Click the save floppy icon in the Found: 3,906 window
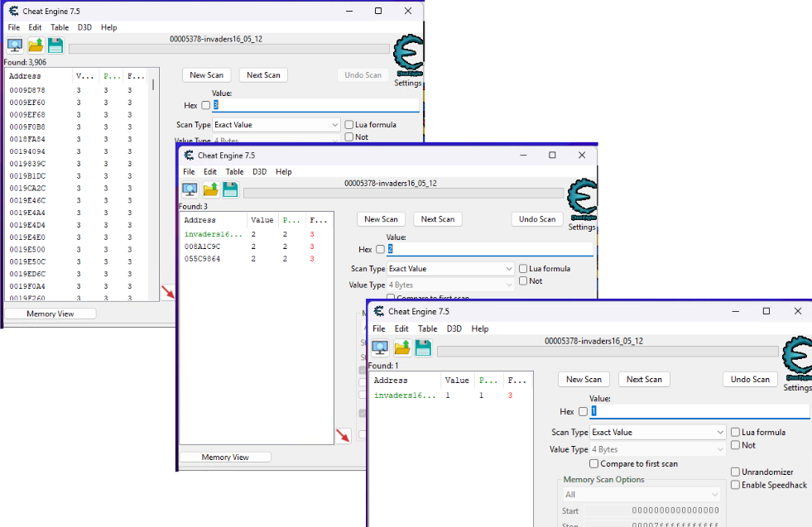Viewport: 812px width, 527px height. pos(55,46)
